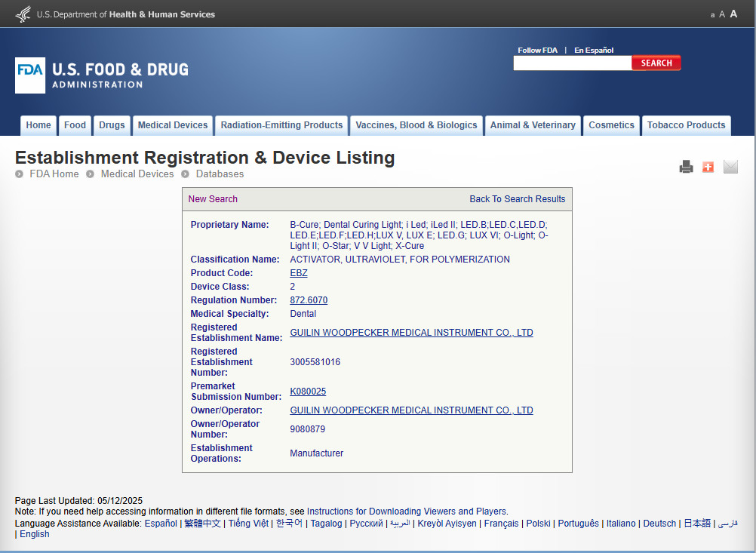Image resolution: width=756 pixels, height=553 pixels.
Task: Click the red SEARCH button
Action: tap(656, 63)
